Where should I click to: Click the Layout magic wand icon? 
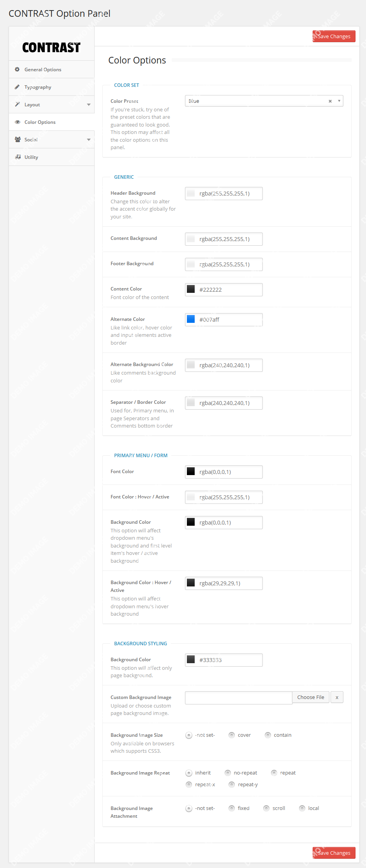[17, 104]
